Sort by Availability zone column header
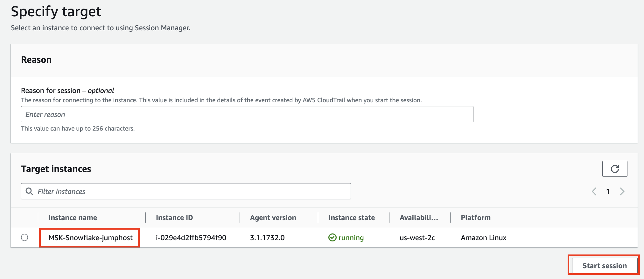Screen dimensions: 644x279 click(418, 218)
